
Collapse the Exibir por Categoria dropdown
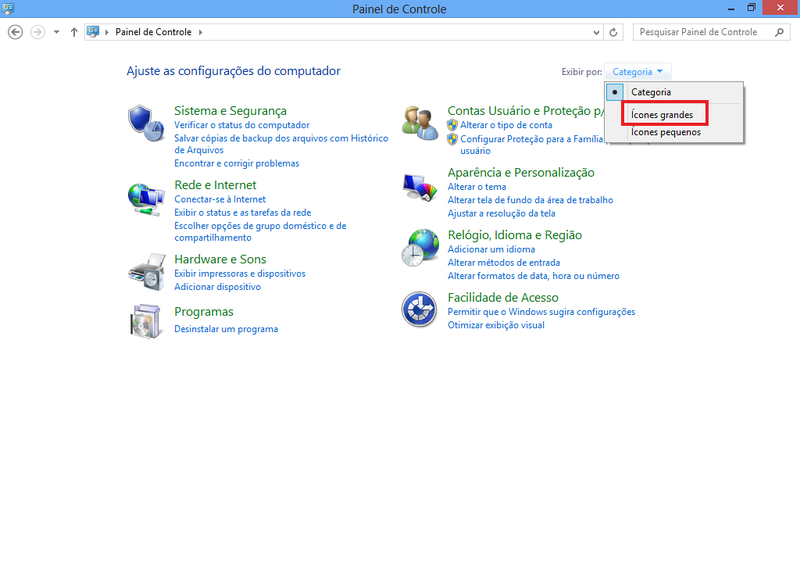[638, 72]
